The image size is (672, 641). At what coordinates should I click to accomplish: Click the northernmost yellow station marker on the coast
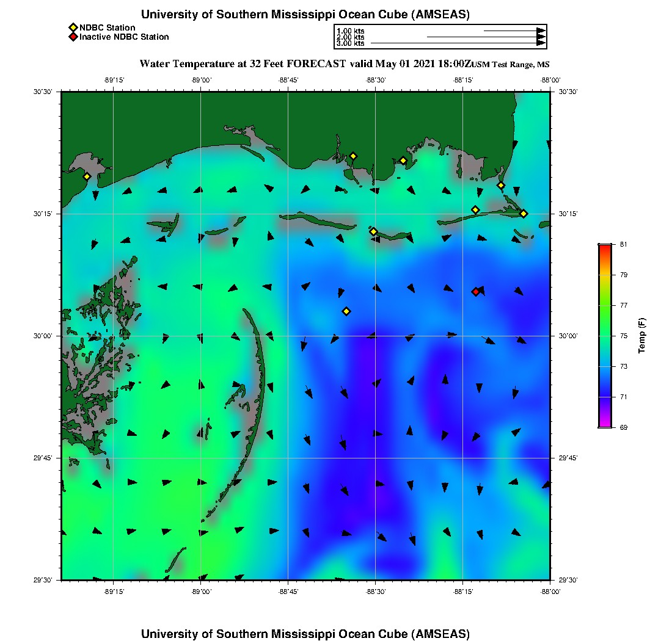[x=353, y=156]
